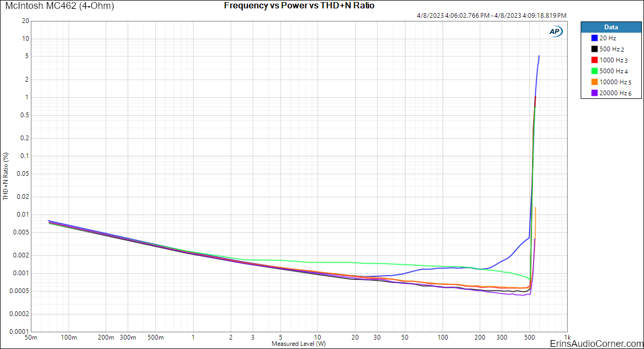This screenshot has width=644, height=349.
Task: Click the 0.01 tick on the y-axis
Action: [23, 215]
